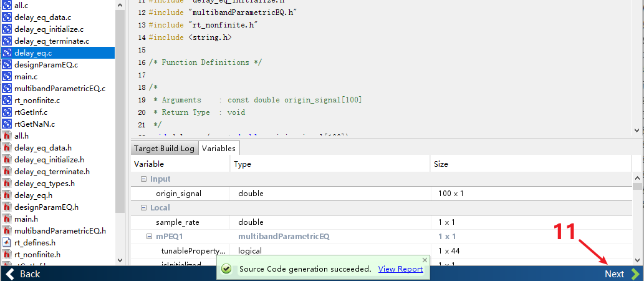Click the all.c file icon
This screenshot has height=281, width=644.
(7, 6)
